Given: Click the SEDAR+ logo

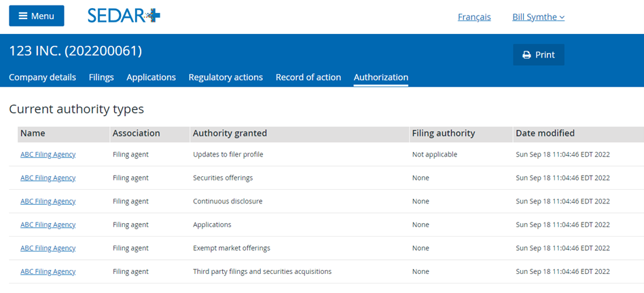Looking at the screenshot, I should click(124, 16).
